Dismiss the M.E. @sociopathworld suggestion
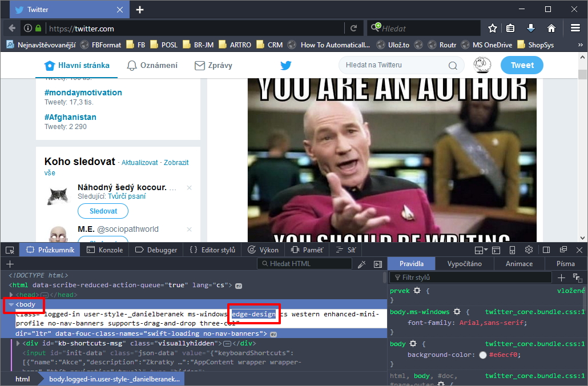Screen dimensions: 588x386 coord(190,229)
